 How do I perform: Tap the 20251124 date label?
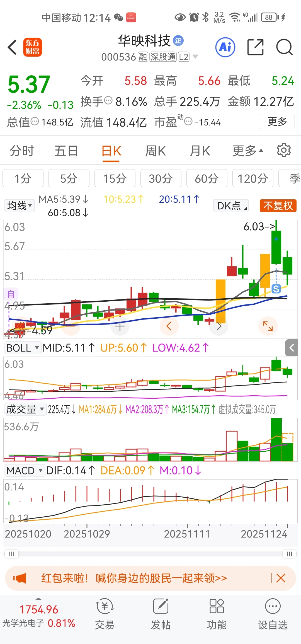264,534
